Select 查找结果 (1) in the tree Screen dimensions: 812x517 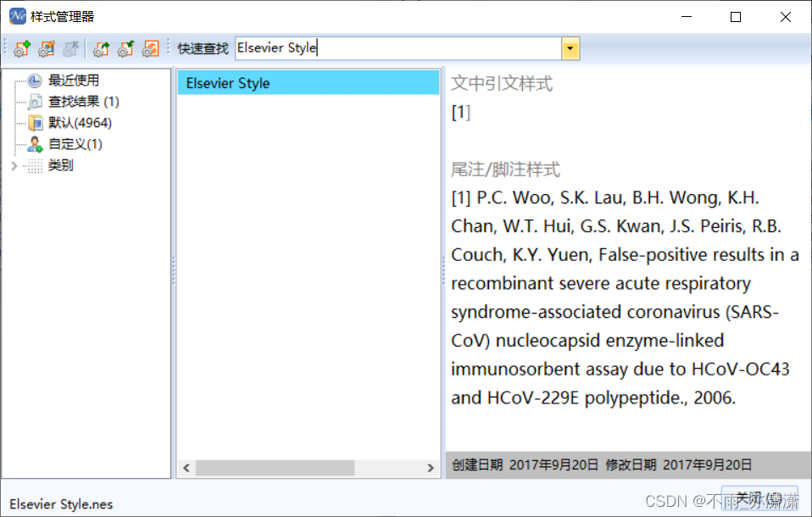[x=84, y=102]
